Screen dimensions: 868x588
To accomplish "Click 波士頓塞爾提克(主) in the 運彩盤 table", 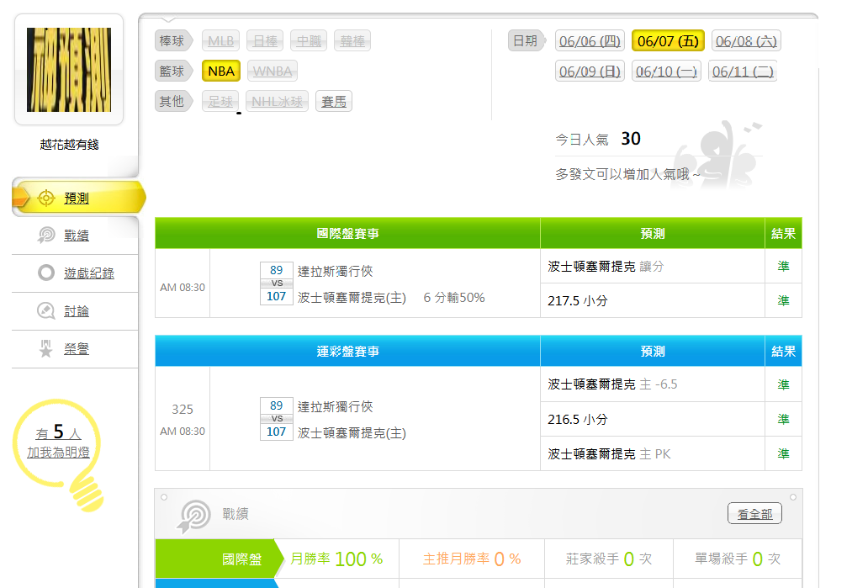I will (352, 433).
